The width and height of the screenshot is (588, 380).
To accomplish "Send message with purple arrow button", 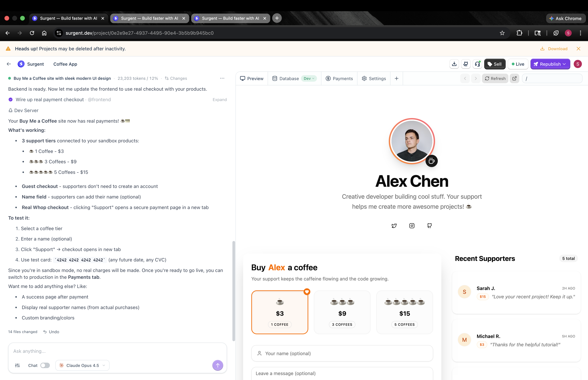I will tap(218, 365).
